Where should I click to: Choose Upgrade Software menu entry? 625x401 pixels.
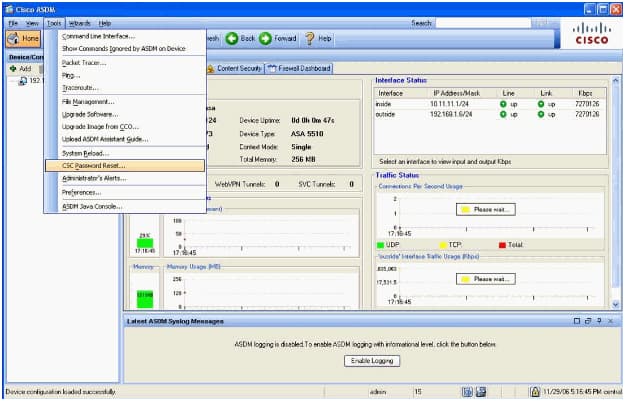(125, 114)
